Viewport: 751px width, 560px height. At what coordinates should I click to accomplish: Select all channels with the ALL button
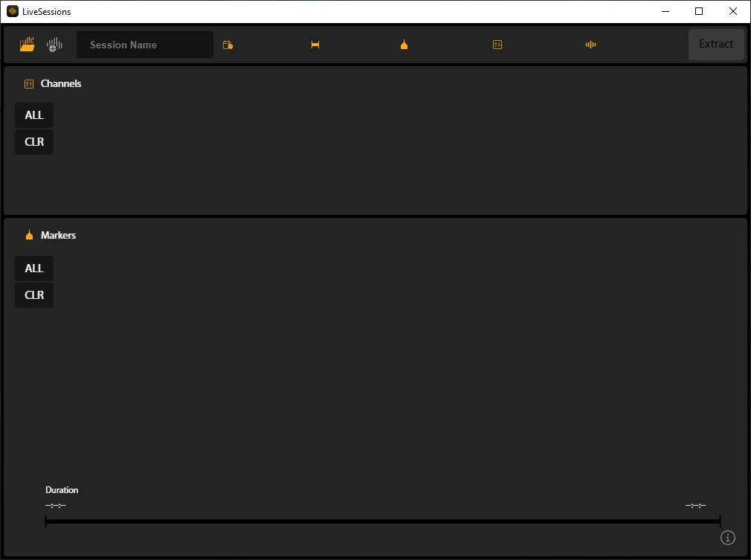34,115
